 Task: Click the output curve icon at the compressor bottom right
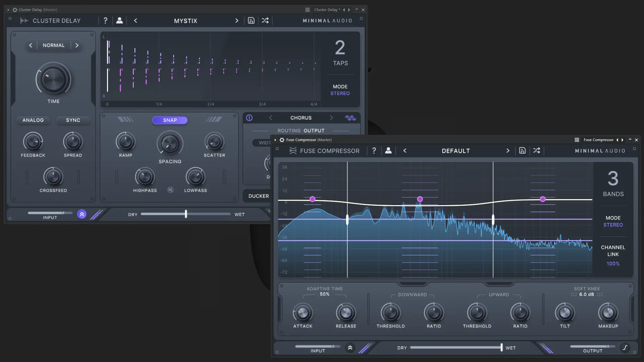[x=625, y=348]
